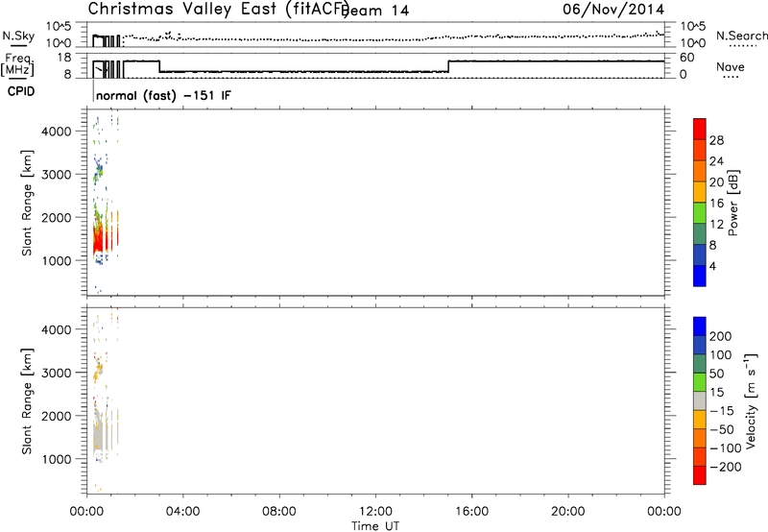Click the "N.Sky" axis label
The width and height of the screenshot is (768, 532).
pyautogui.click(x=18, y=36)
